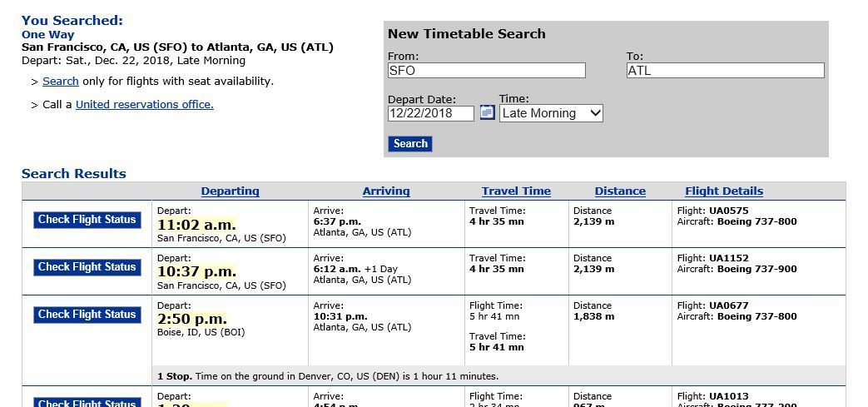Select the 11:02 a.m. departure time
The image size is (868, 407).
point(196,225)
